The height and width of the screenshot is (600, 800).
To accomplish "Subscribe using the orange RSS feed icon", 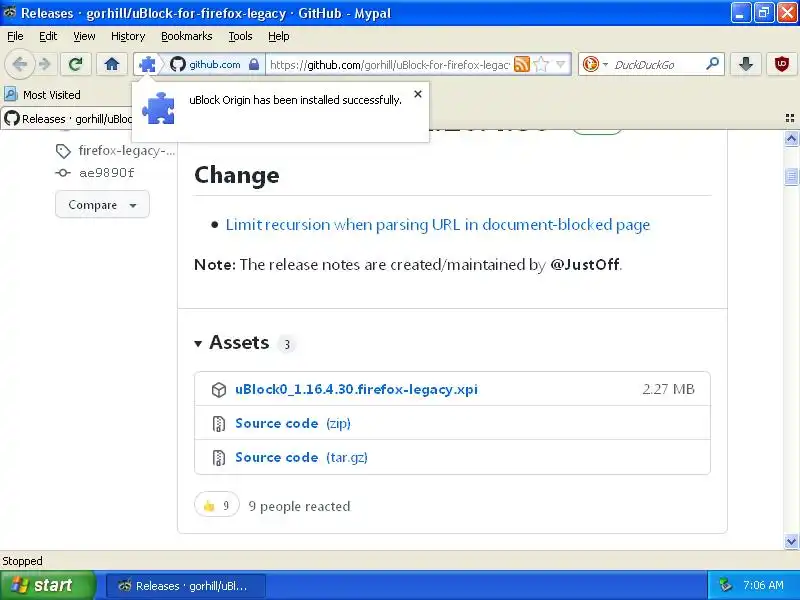I will click(521, 64).
